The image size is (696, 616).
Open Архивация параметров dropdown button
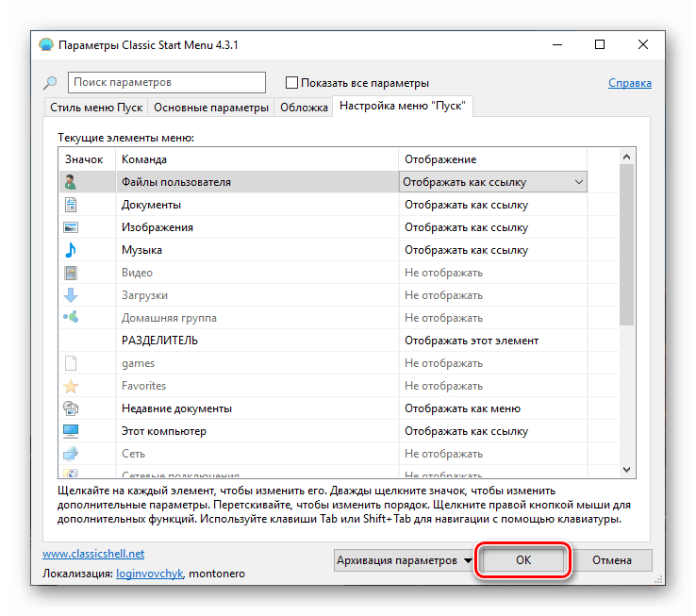(403, 560)
